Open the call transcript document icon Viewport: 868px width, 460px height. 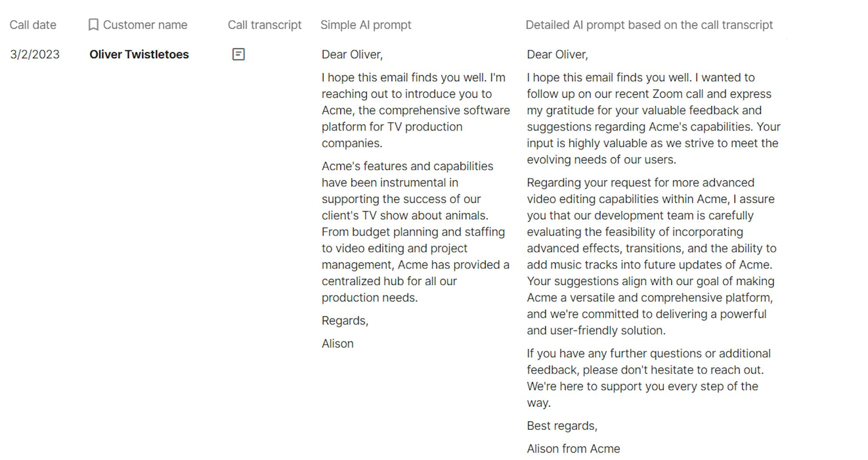[238, 54]
